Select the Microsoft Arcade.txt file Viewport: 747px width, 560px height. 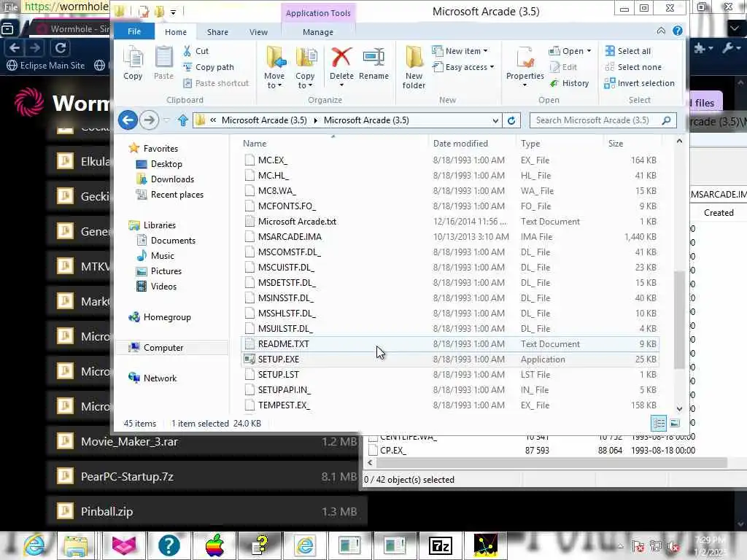point(450,222)
